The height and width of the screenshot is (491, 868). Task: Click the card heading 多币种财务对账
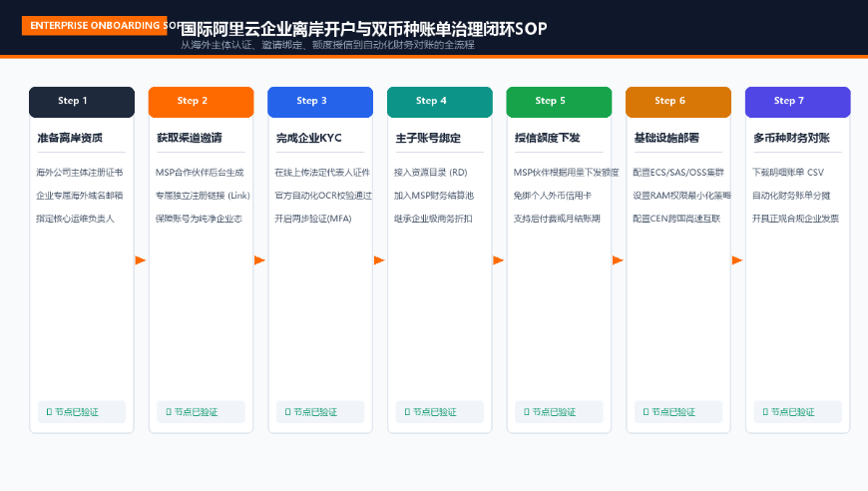point(791,138)
